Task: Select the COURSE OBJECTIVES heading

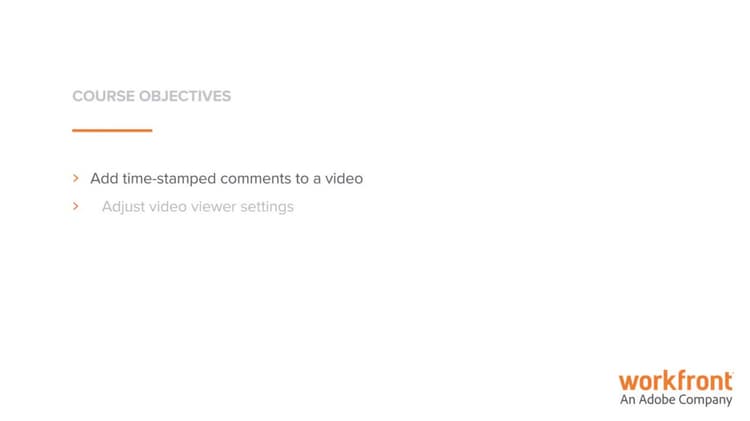Action: 152,96
